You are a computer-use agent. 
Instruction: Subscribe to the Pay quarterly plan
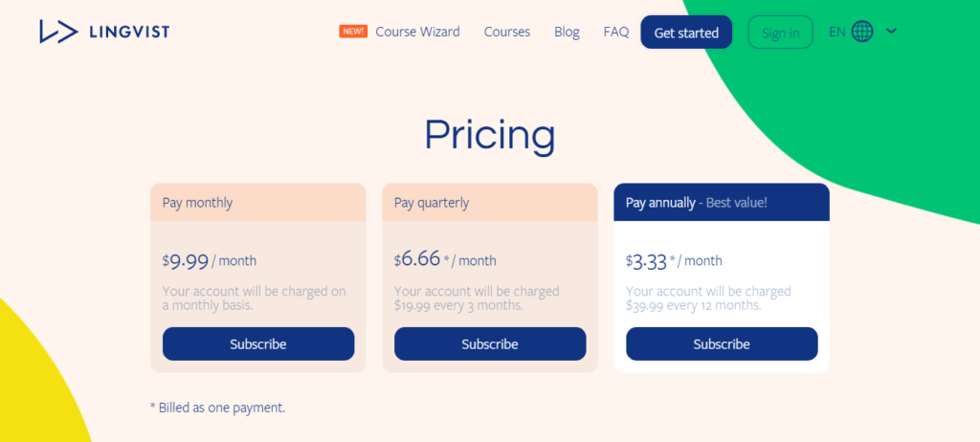(x=490, y=343)
